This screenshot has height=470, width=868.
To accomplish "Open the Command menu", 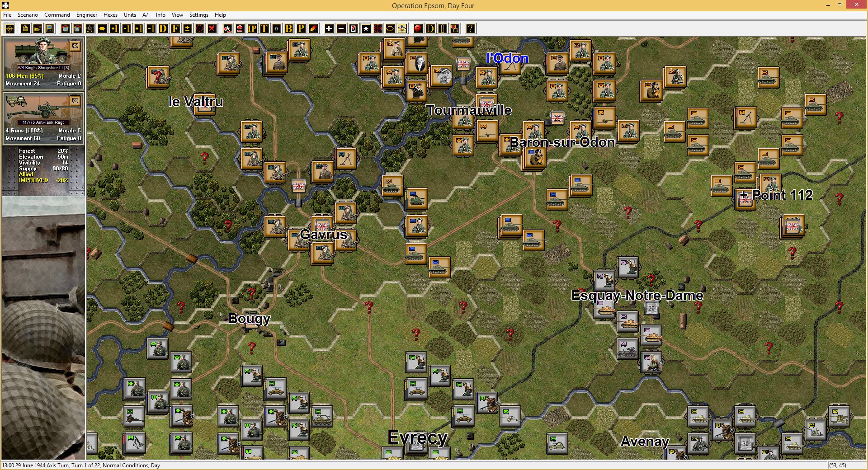I will pyautogui.click(x=57, y=15).
